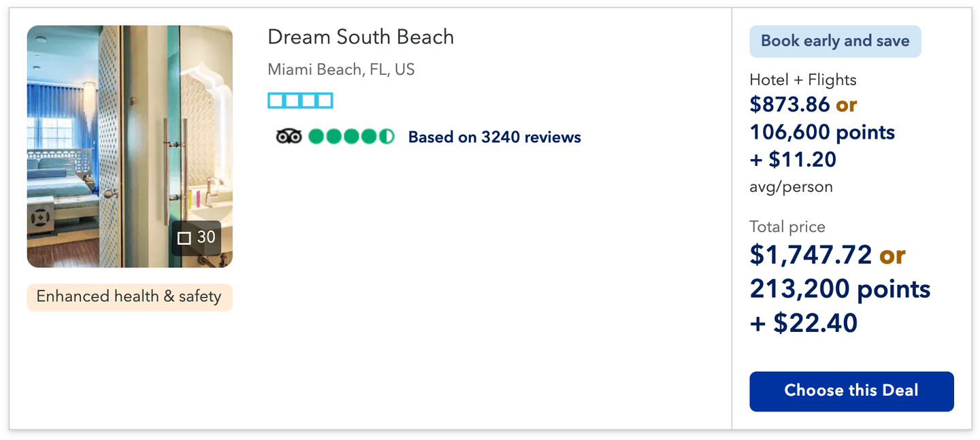The width and height of the screenshot is (980, 440).
Task: Select the Enhanced health & safety tag
Action: [x=129, y=297]
